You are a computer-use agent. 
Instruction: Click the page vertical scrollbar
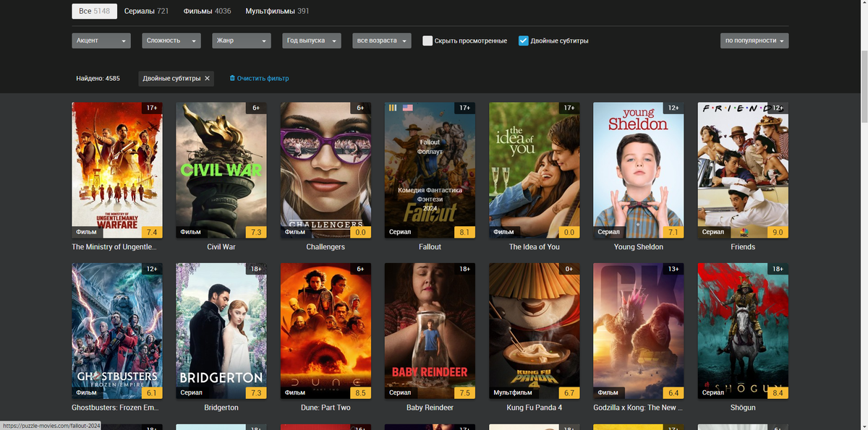pyautogui.click(x=864, y=87)
